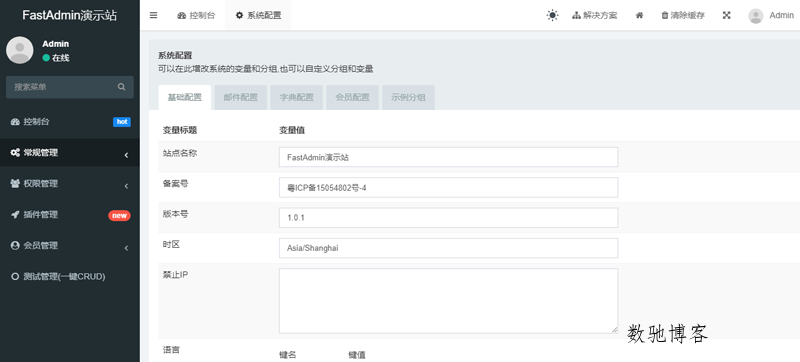Open the 解决方案 link
Viewport: 800px width, 362px height.
pyautogui.click(x=594, y=15)
